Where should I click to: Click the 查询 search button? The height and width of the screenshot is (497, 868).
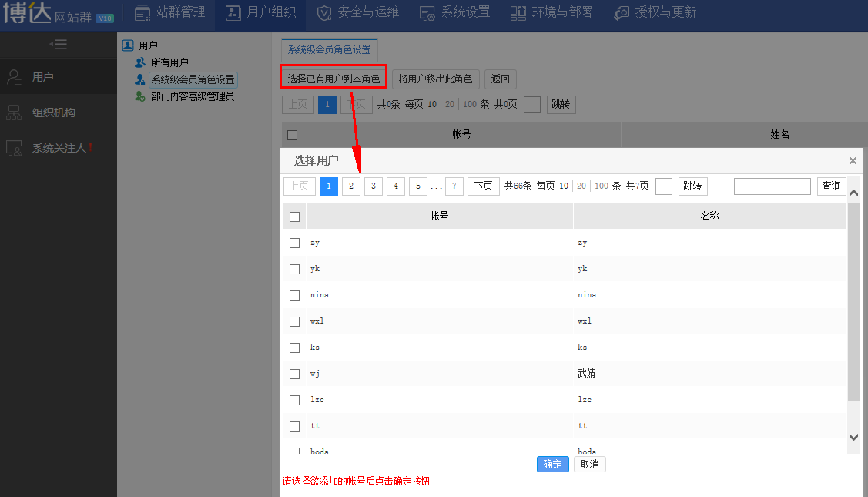coord(831,186)
